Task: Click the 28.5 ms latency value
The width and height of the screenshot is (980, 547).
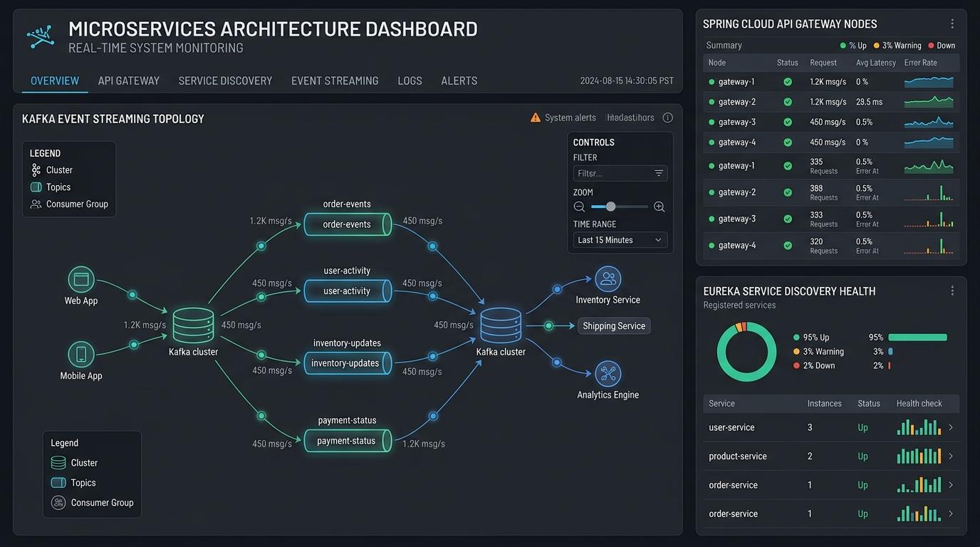Action: [869, 102]
